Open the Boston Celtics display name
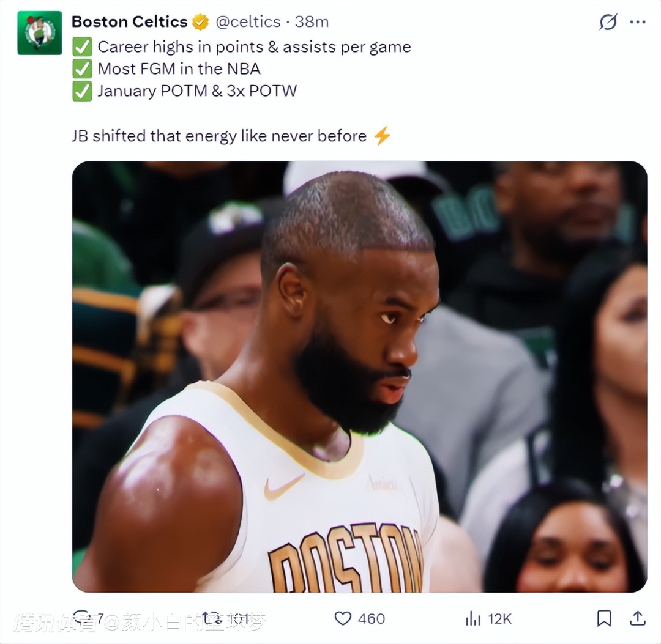The height and width of the screenshot is (644, 661). (x=129, y=21)
